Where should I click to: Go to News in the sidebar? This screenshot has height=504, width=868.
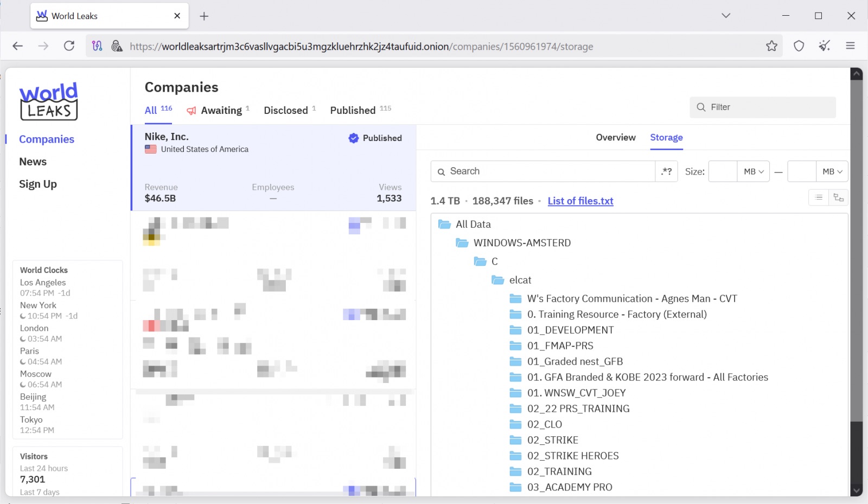(x=33, y=162)
